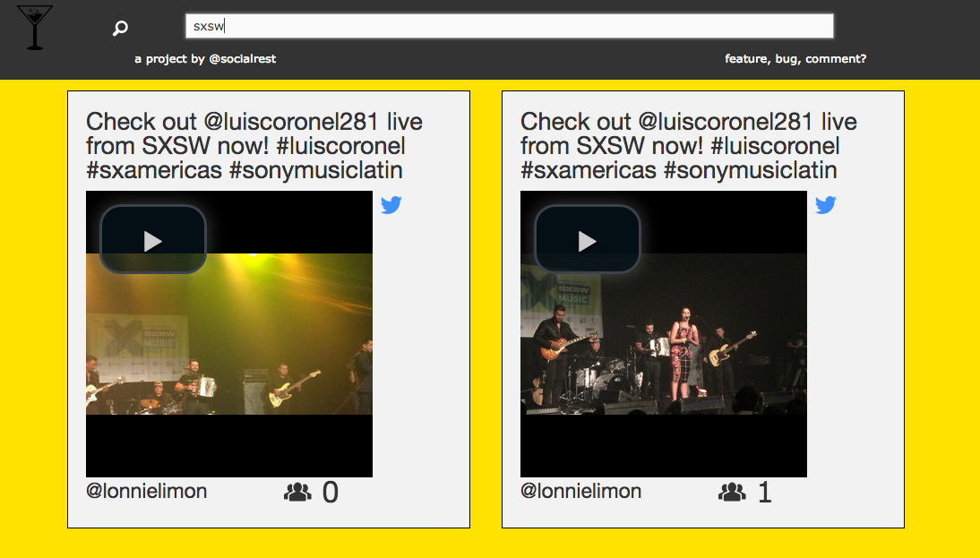Select the right card's tweet text
The height and width of the screenshot is (558, 980).
point(689,146)
